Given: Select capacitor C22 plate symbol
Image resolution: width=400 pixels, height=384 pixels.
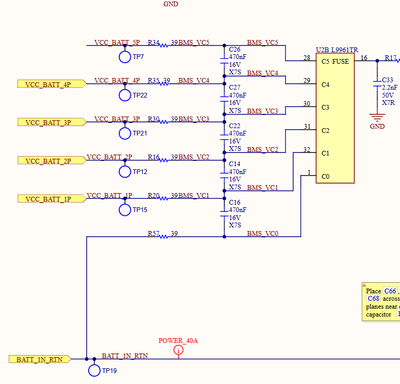Looking at the screenshot, I should [224, 137].
